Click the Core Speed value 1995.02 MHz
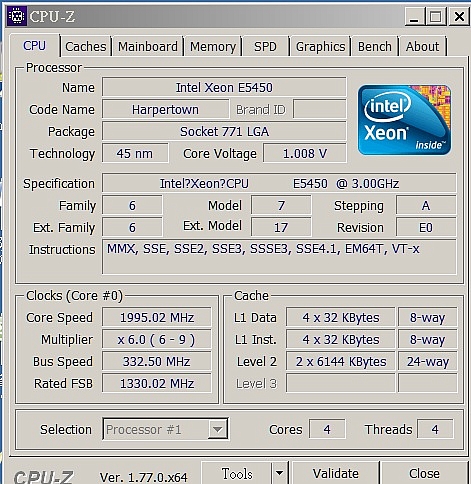This screenshot has height=484, width=471. [157, 317]
